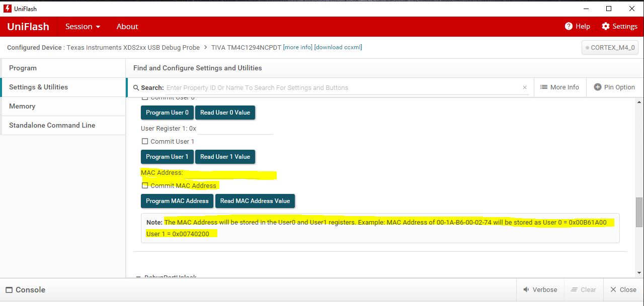644x306 pixels.
Task: Open the About page
Action: pos(127,27)
